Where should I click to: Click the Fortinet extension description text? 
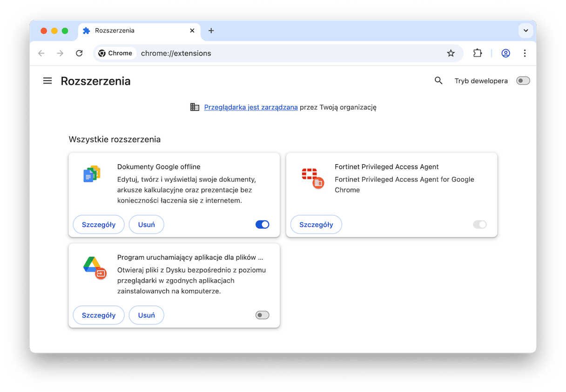click(404, 185)
